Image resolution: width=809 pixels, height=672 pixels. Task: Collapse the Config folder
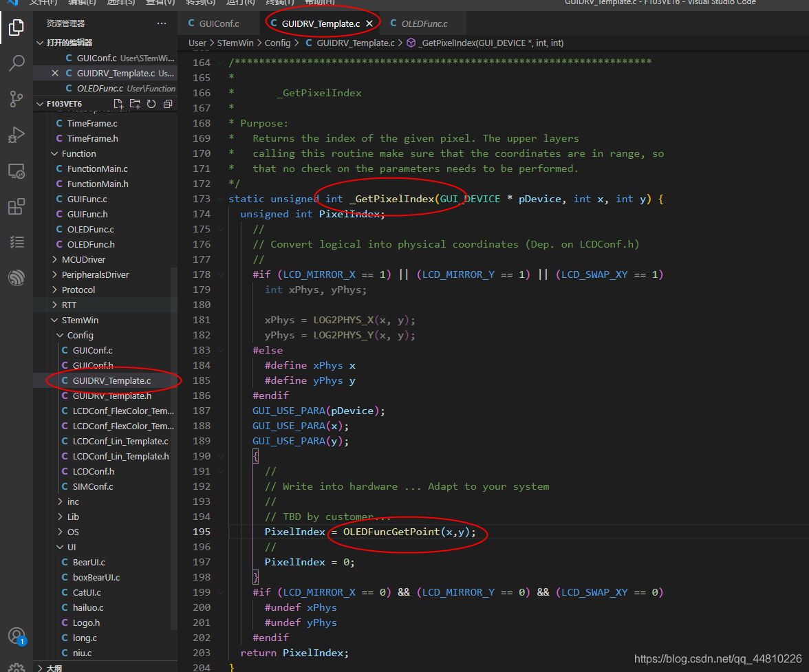pos(60,335)
